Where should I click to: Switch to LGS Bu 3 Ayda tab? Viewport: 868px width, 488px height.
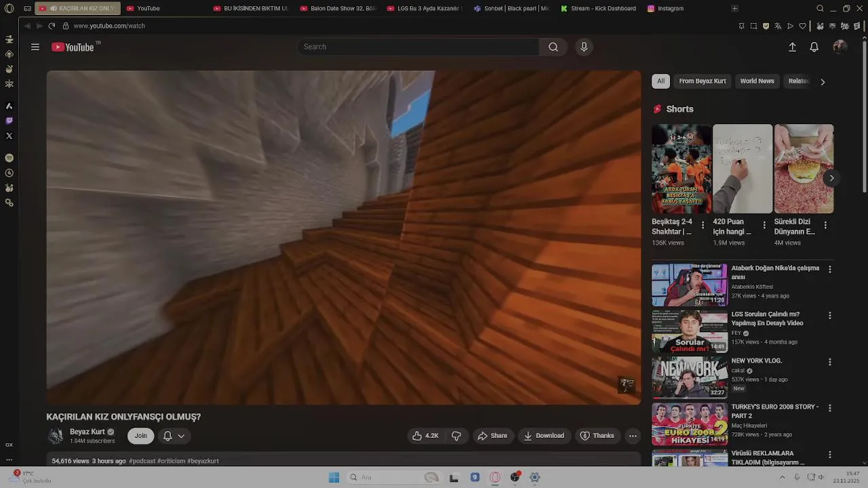pos(425,9)
